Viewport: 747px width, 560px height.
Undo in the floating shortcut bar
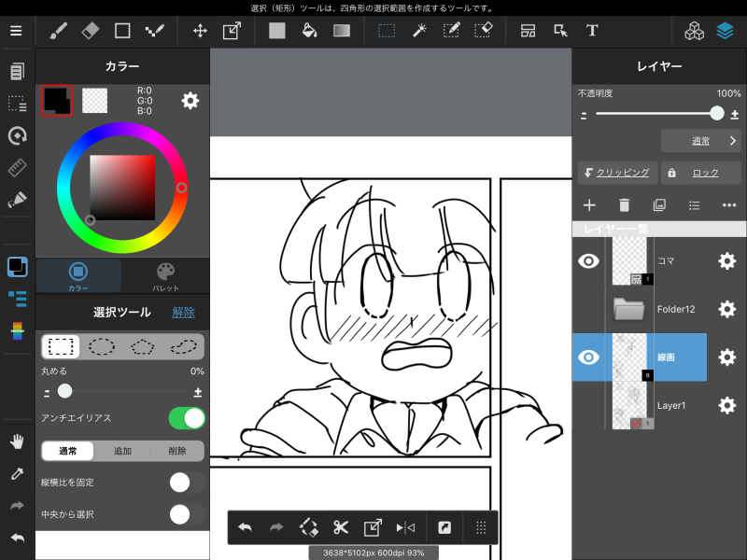245,527
